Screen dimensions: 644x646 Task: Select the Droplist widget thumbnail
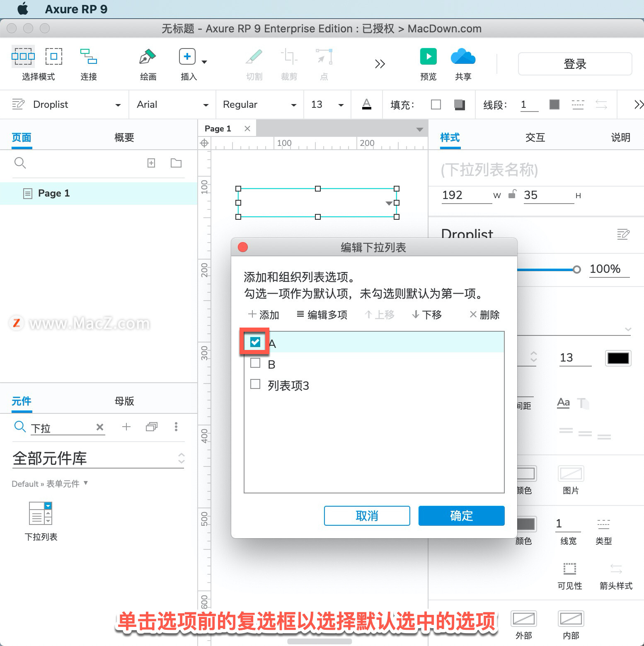(41, 513)
